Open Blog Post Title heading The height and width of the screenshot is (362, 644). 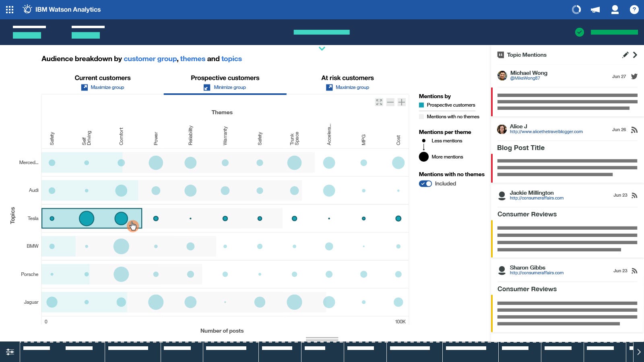(521, 148)
